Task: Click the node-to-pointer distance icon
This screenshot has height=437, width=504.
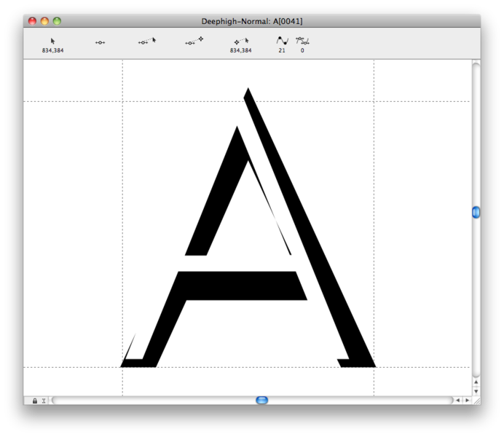Action: pyautogui.click(x=147, y=42)
